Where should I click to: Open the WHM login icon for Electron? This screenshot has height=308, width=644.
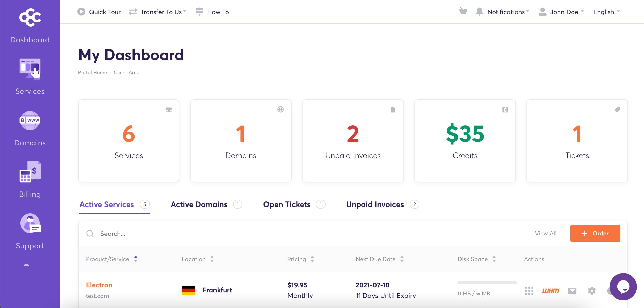[x=550, y=291]
